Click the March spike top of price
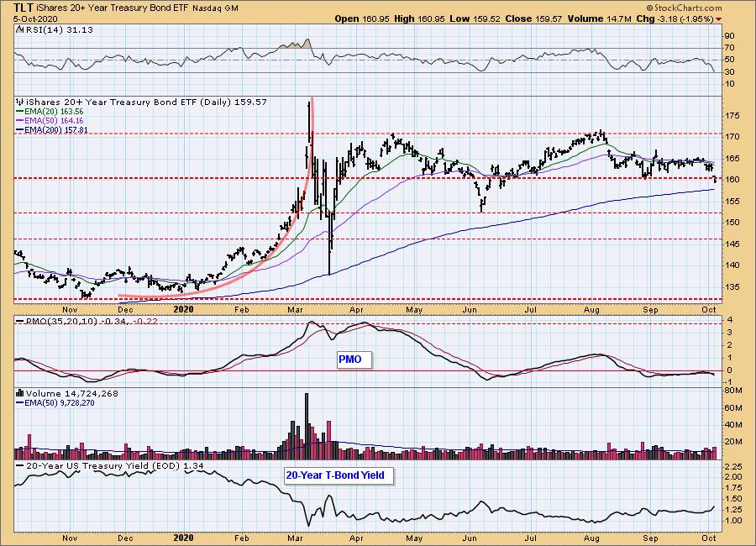 [308, 103]
